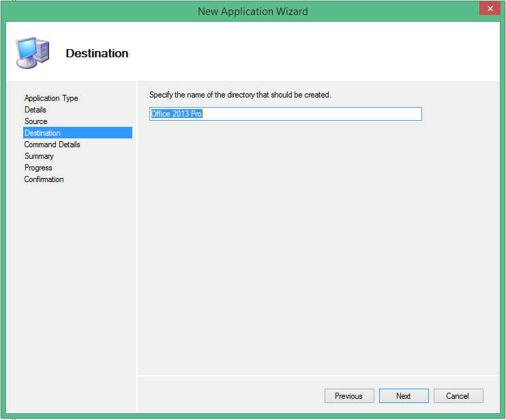Select the Application Type step

(51, 98)
